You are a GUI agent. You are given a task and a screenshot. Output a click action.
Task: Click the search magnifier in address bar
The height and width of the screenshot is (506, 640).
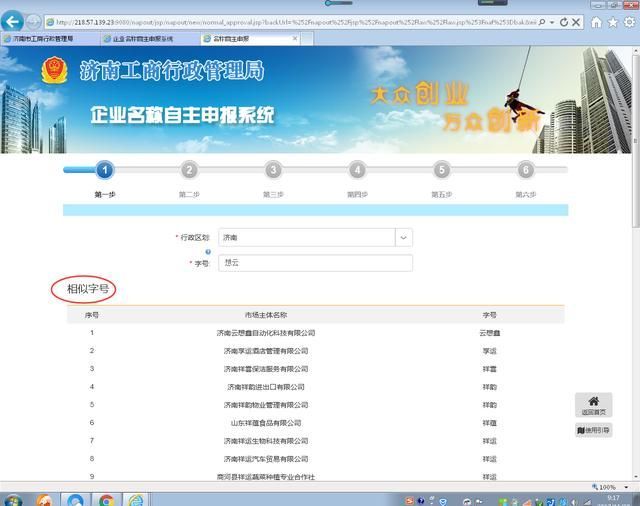click(542, 22)
